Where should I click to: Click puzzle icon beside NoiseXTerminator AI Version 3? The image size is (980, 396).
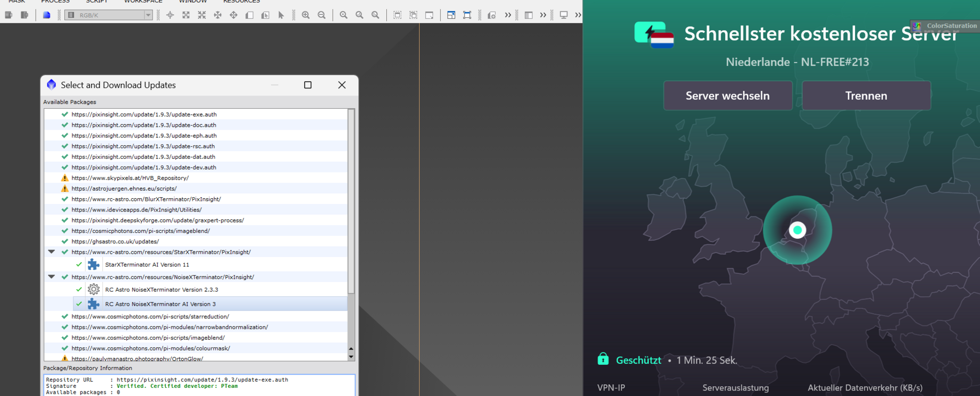(x=93, y=304)
